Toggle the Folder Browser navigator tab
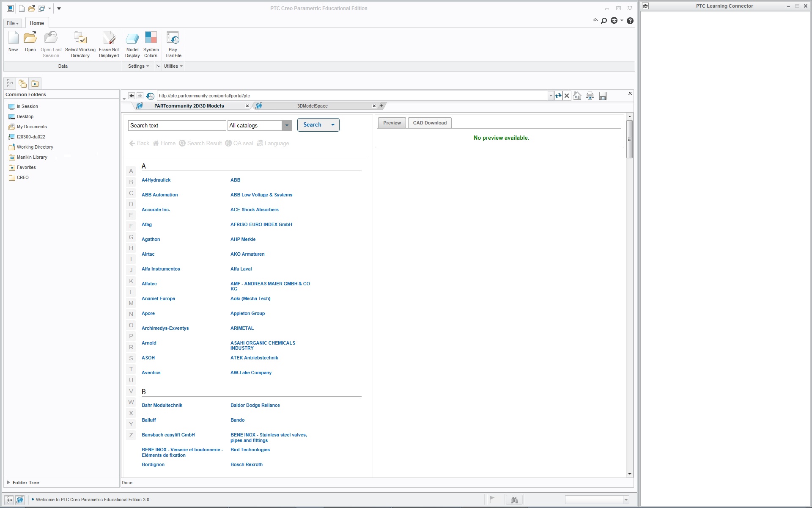 tap(22, 83)
